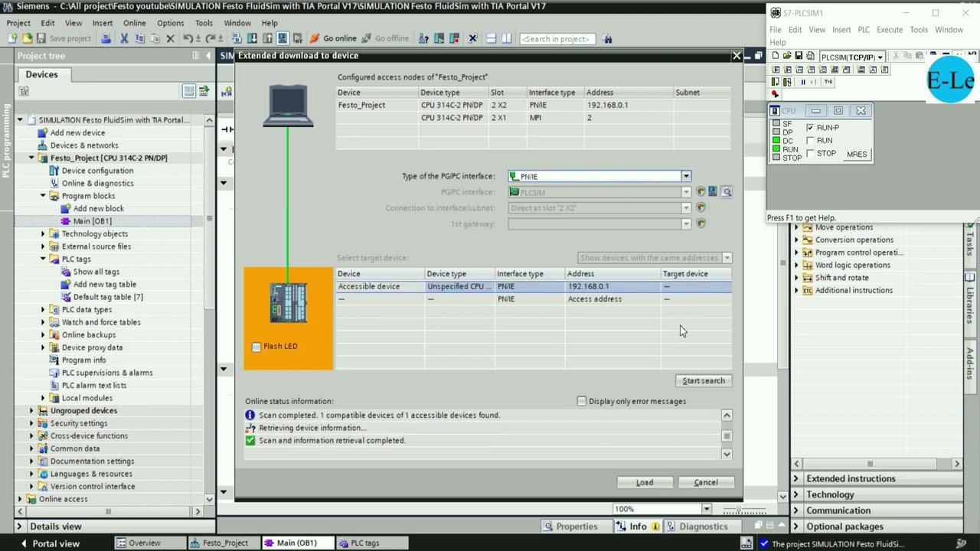The image size is (980, 551).
Task: Expand the Details view panel
Action: click(x=21, y=527)
